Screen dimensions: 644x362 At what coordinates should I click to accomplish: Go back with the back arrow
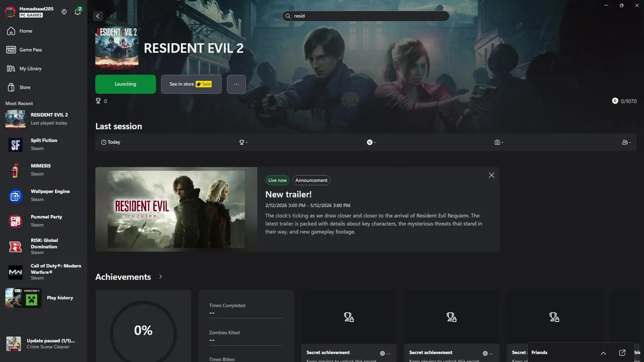[x=98, y=16]
